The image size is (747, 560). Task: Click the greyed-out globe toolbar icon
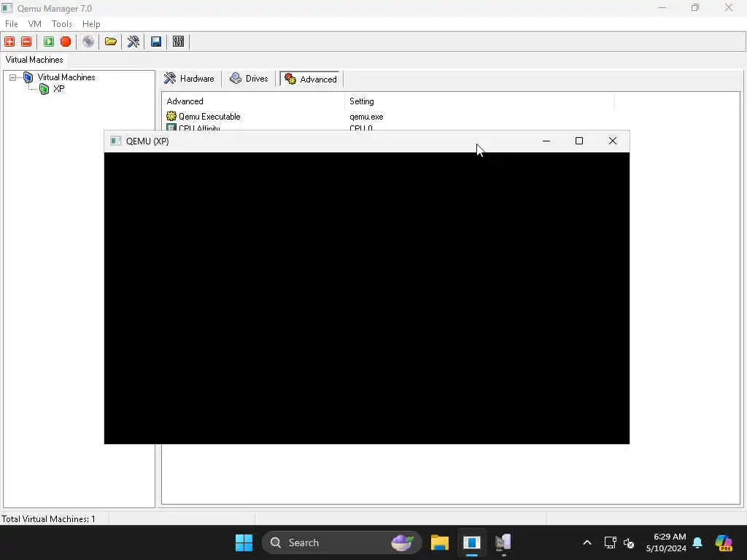click(x=88, y=42)
